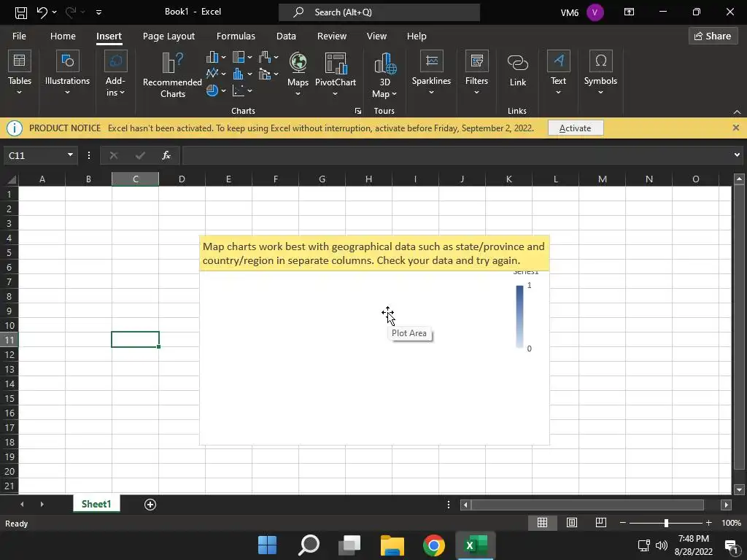747x560 pixels.
Task: Insert a Link
Action: pyautogui.click(x=517, y=71)
